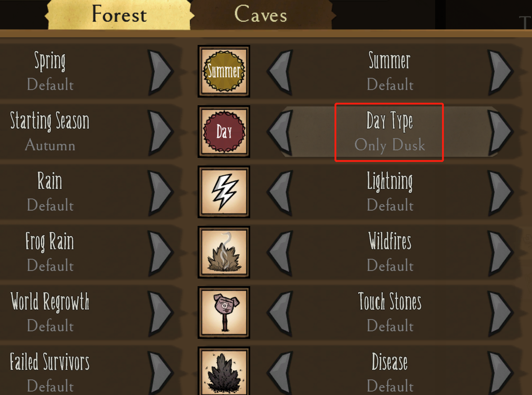The width and height of the screenshot is (532, 395).
Task: Click the Wildfires smoldering bush icon
Action: [224, 252]
